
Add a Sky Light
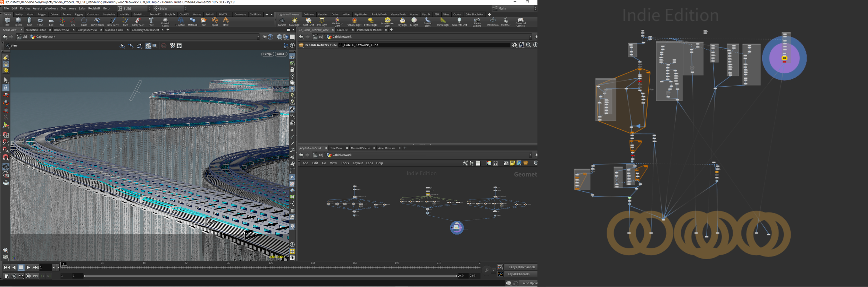point(402,22)
